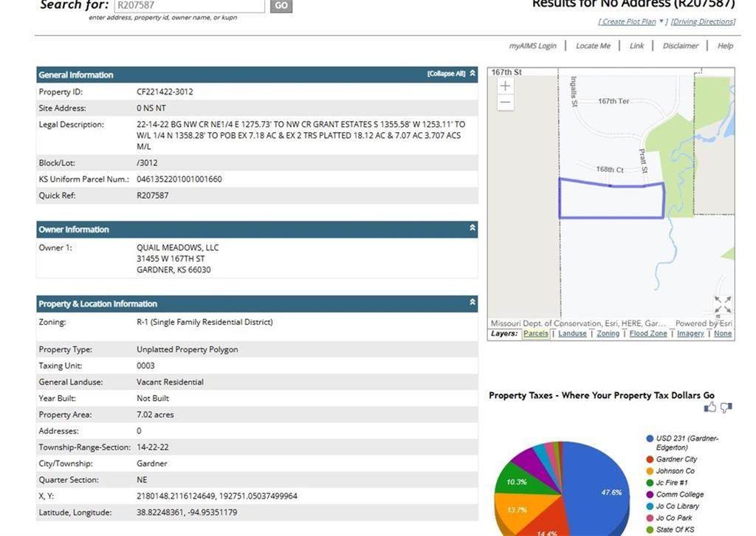
Task: Zoom in on the parcel map
Action: pos(505,86)
